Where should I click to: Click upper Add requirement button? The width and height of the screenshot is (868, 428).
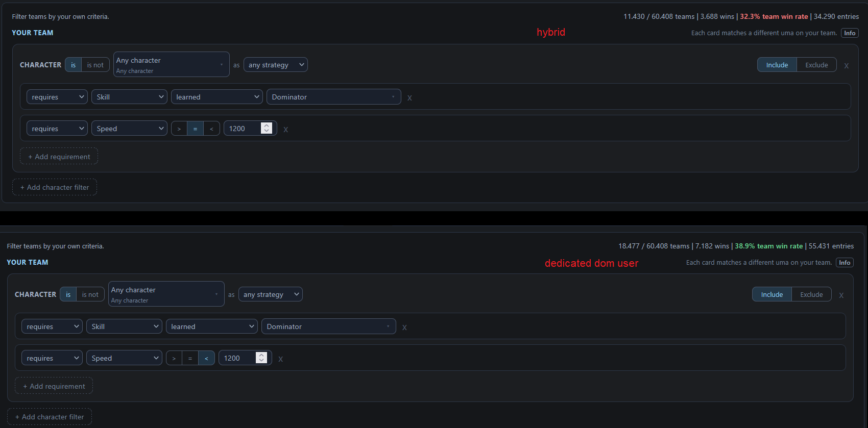59,157
